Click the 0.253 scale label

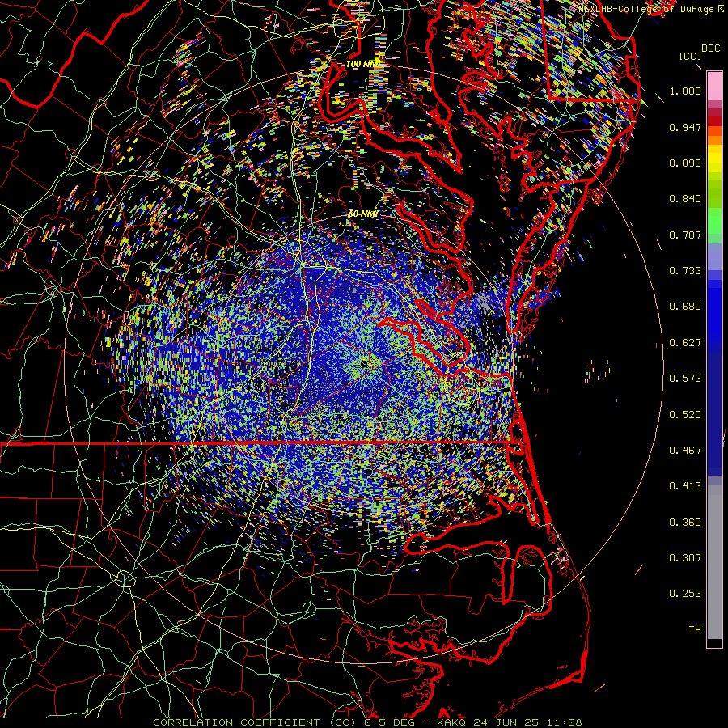[685, 594]
